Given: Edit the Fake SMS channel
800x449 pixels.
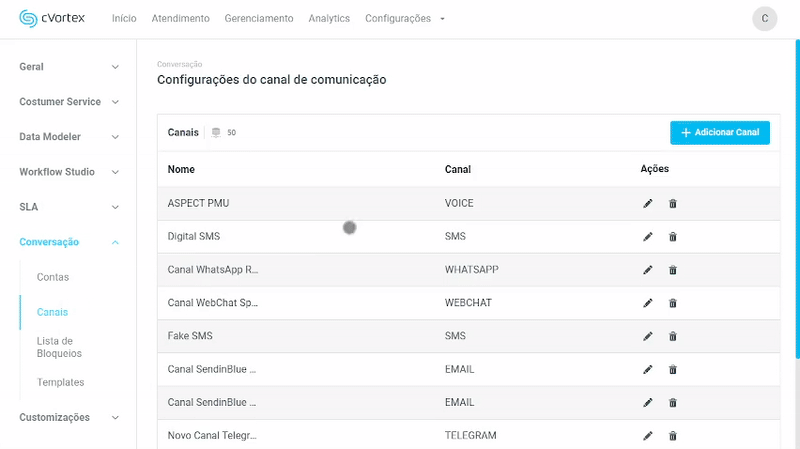Looking at the screenshot, I should 647,336.
